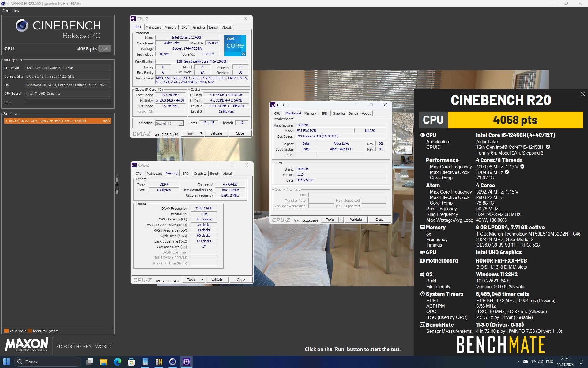Open the notification center icon
This screenshot has width=588, height=368.
[581, 362]
